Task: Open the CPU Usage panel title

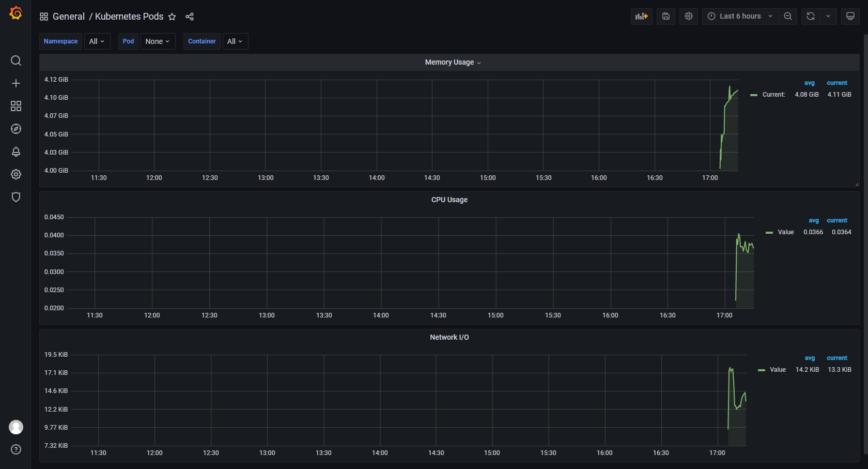Action: coord(450,200)
